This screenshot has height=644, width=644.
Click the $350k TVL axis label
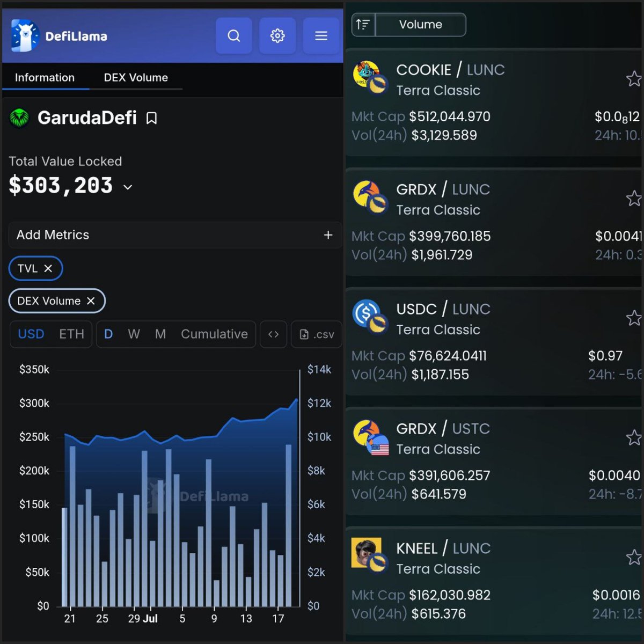34,369
